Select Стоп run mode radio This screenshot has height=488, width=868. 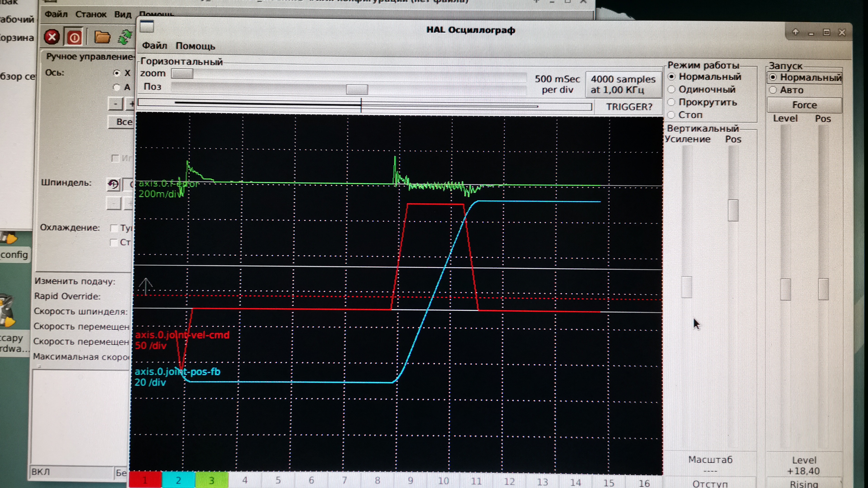pyautogui.click(x=671, y=115)
